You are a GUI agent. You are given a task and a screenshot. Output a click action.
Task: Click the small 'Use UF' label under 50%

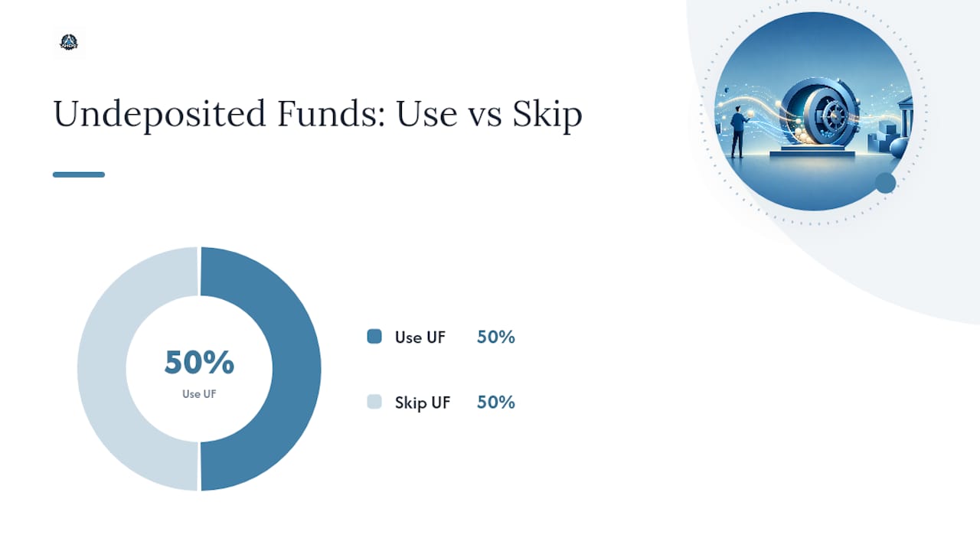coord(199,394)
